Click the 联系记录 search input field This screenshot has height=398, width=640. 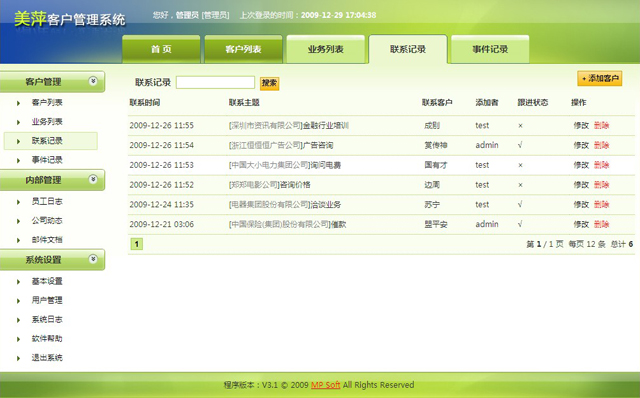(216, 82)
